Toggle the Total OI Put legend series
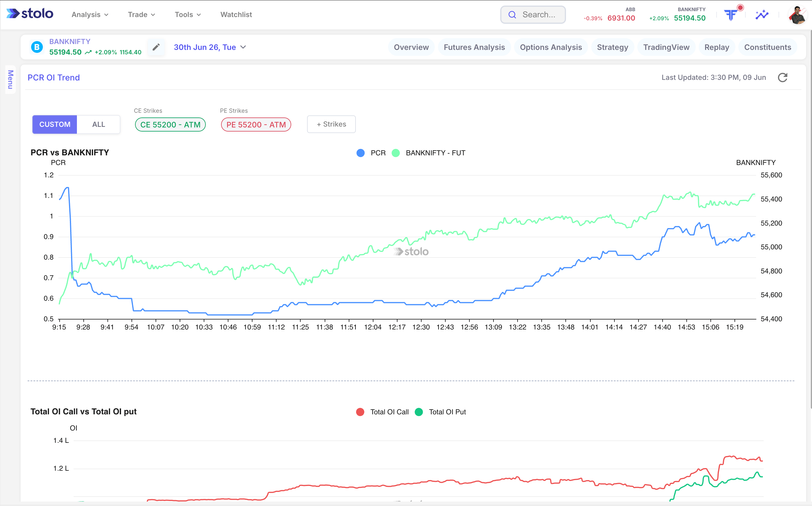The image size is (812, 508). [x=440, y=412]
